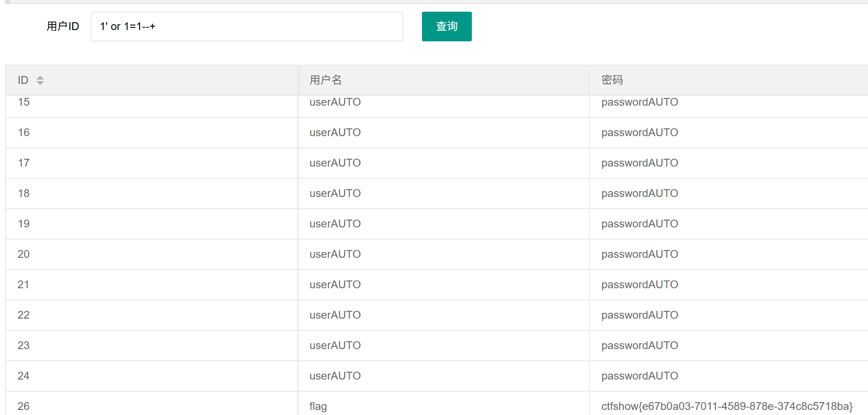Screen dimensions: 868x415
Task: Sort ID column ascending with up arrow
Action: 40,77
